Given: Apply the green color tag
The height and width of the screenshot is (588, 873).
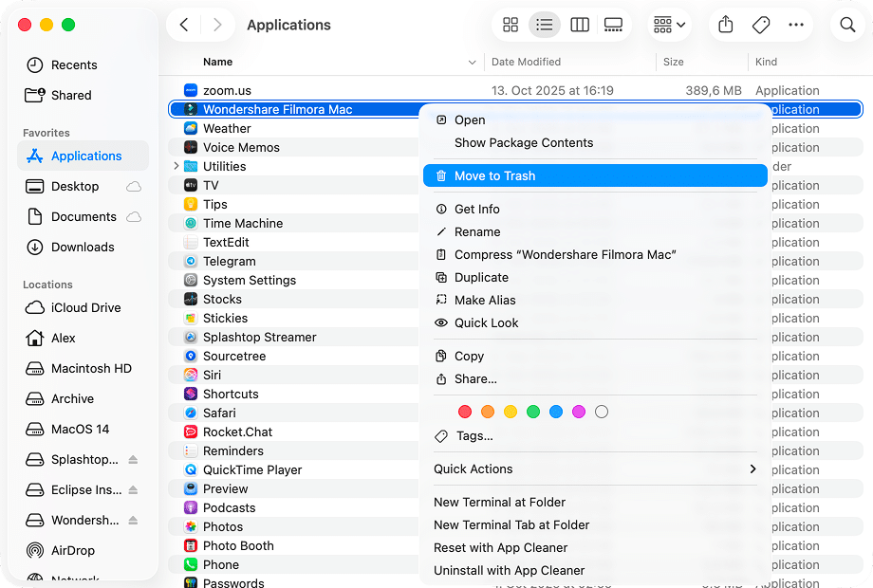Looking at the screenshot, I should [533, 412].
